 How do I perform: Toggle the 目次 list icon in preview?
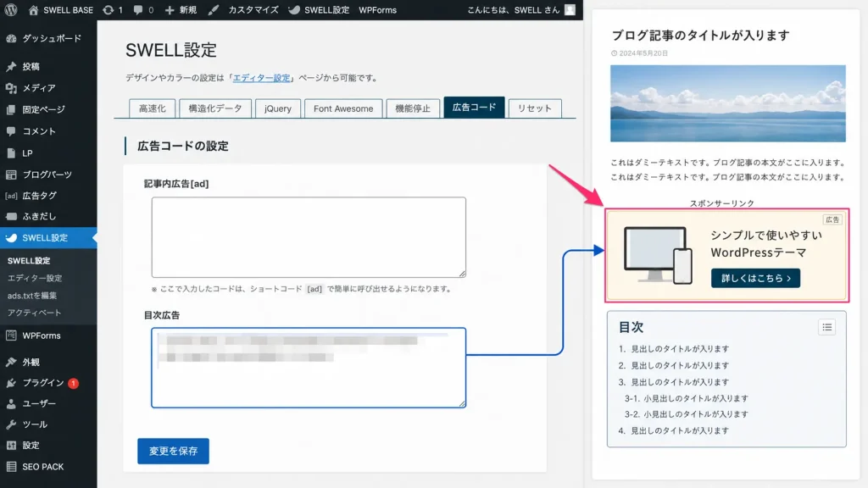coord(827,328)
